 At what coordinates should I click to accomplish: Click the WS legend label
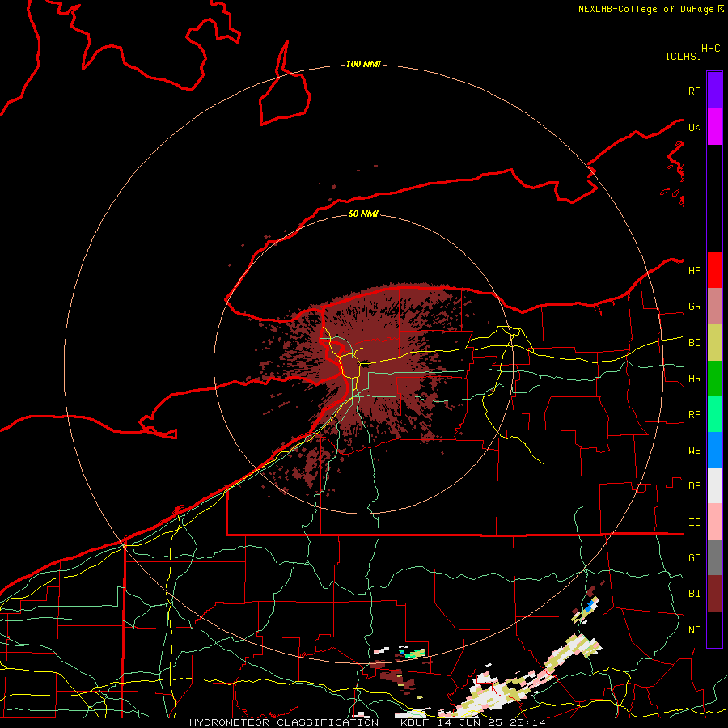coord(694,451)
